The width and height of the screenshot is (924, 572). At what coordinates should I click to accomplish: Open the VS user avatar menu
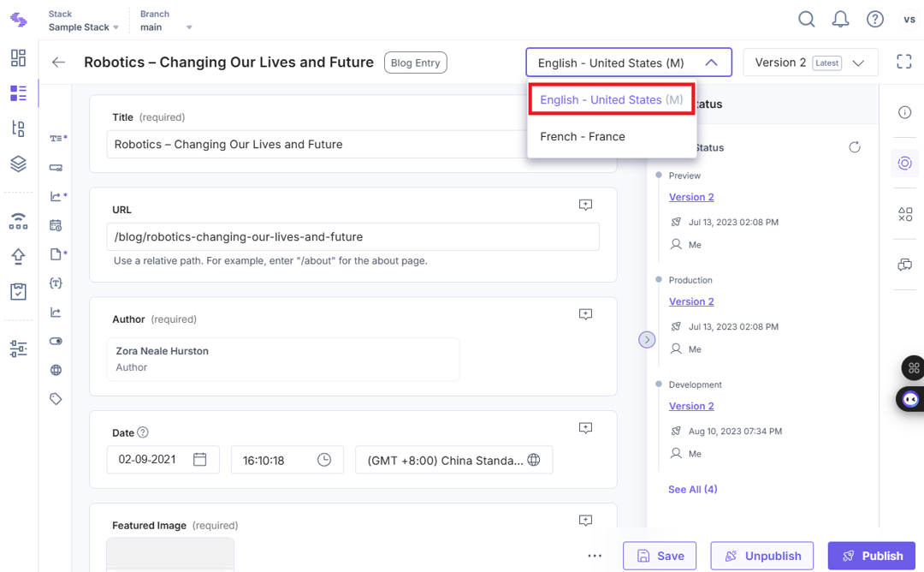pyautogui.click(x=909, y=20)
